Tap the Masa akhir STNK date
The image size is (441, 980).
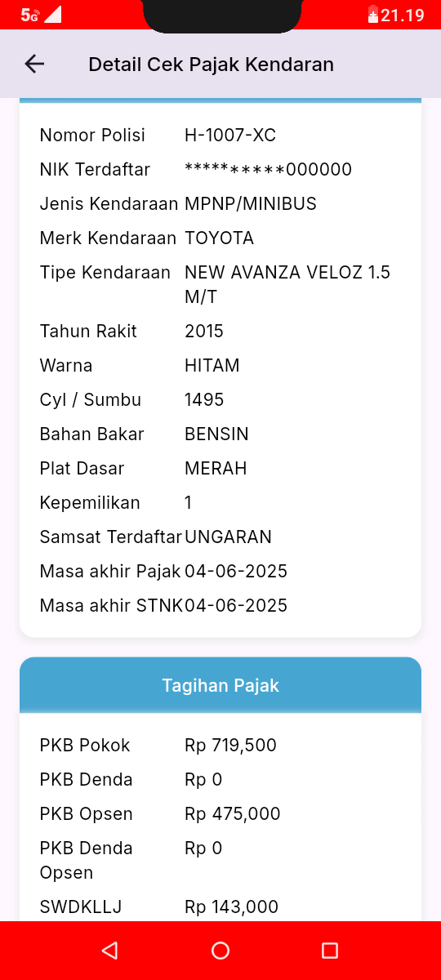point(236,605)
